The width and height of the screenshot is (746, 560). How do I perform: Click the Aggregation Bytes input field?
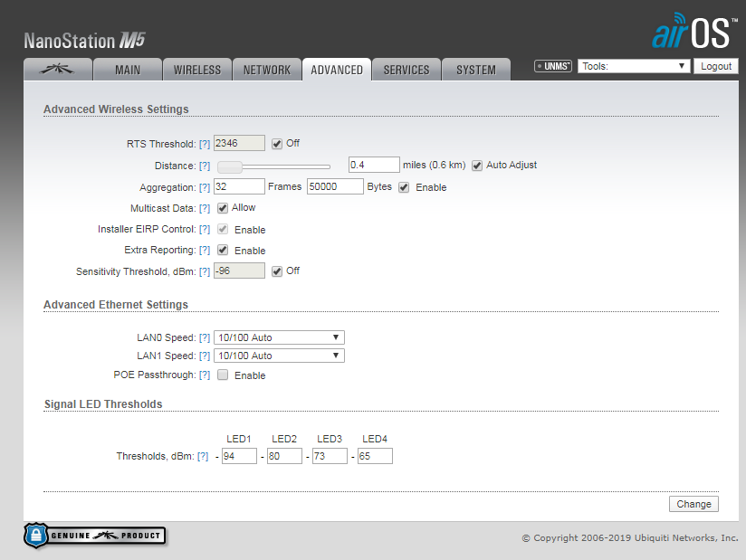335,186
